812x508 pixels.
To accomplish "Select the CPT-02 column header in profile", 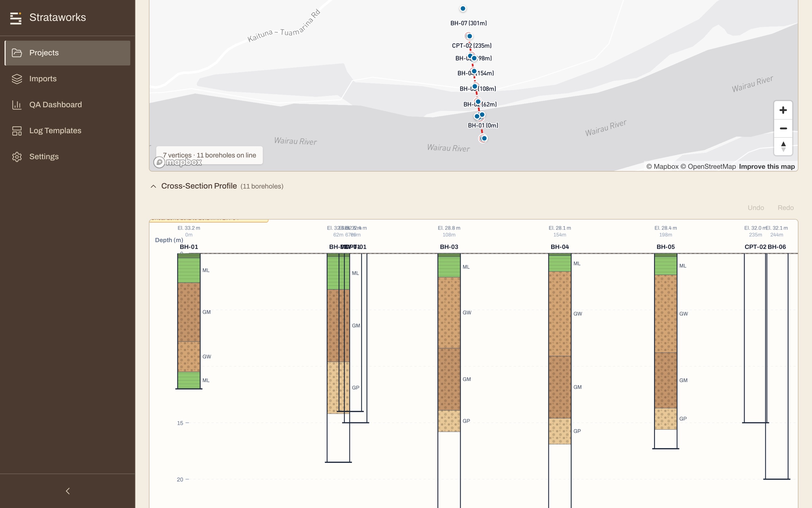I will point(755,247).
